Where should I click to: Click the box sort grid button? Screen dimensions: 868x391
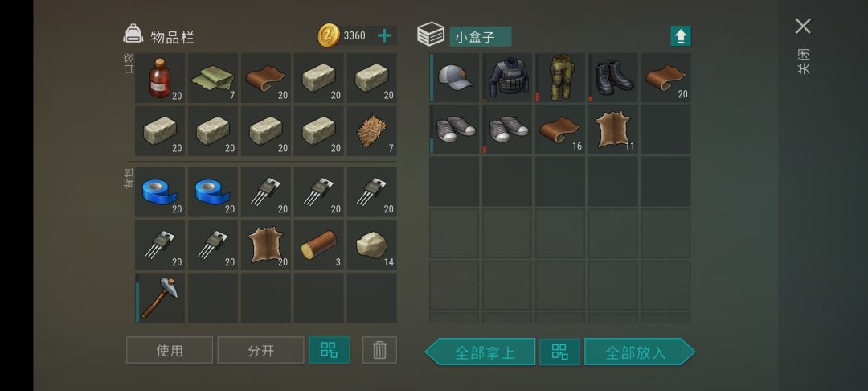[559, 352]
